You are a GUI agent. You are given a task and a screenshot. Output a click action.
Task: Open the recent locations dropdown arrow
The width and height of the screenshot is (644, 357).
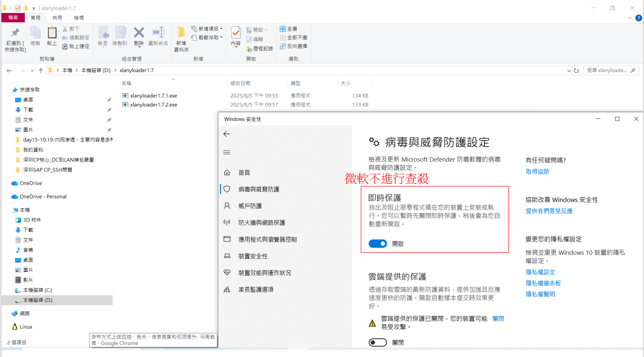(32, 71)
